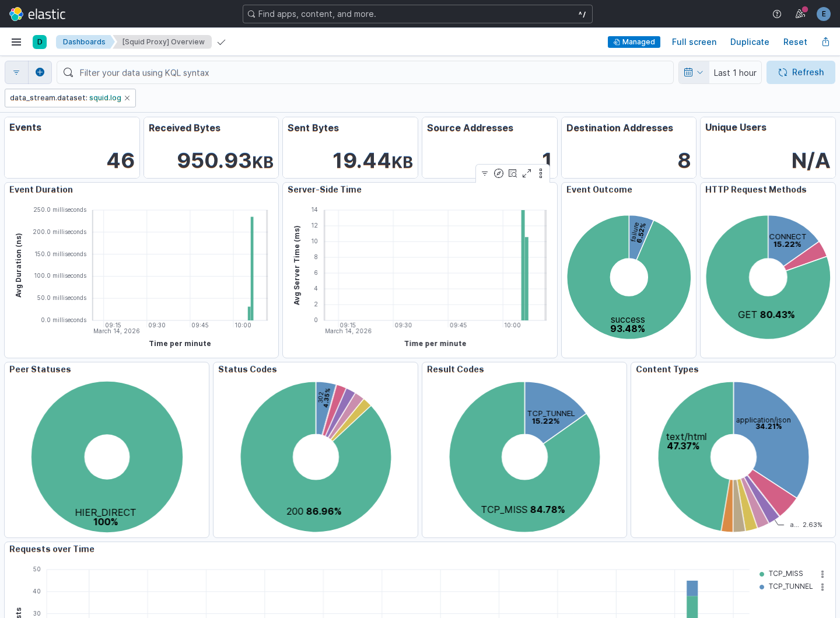
Task: Open the newsfeed notifications icon
Action: (800, 14)
